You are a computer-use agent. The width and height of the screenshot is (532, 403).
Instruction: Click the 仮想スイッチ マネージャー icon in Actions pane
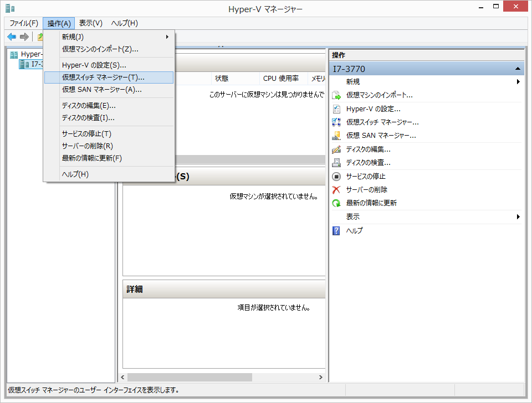(336, 122)
